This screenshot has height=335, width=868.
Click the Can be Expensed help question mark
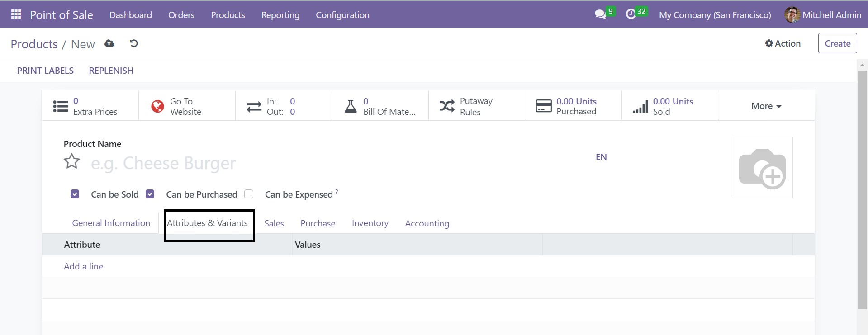point(337,192)
